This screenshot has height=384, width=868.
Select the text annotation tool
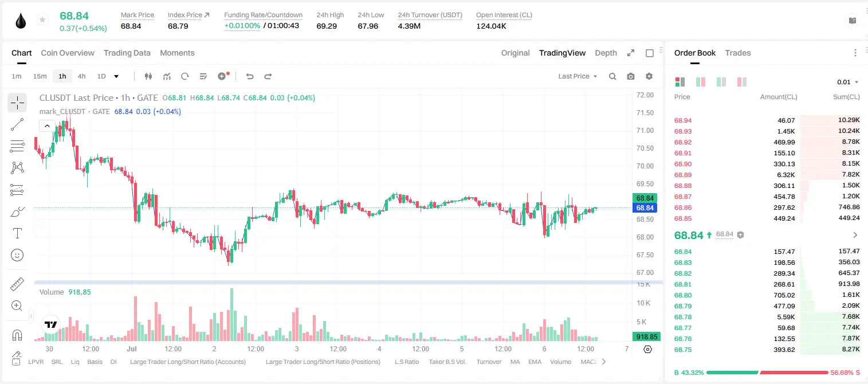(x=17, y=233)
